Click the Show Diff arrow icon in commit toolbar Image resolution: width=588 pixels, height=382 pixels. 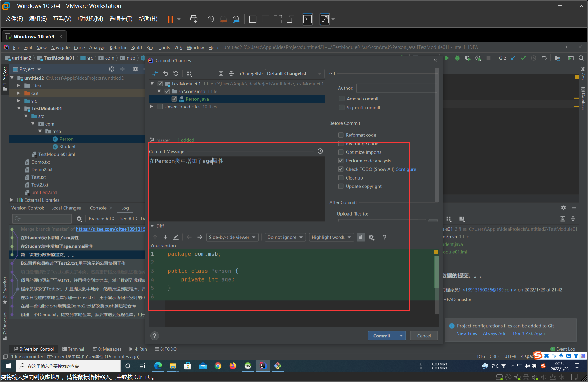(155, 74)
